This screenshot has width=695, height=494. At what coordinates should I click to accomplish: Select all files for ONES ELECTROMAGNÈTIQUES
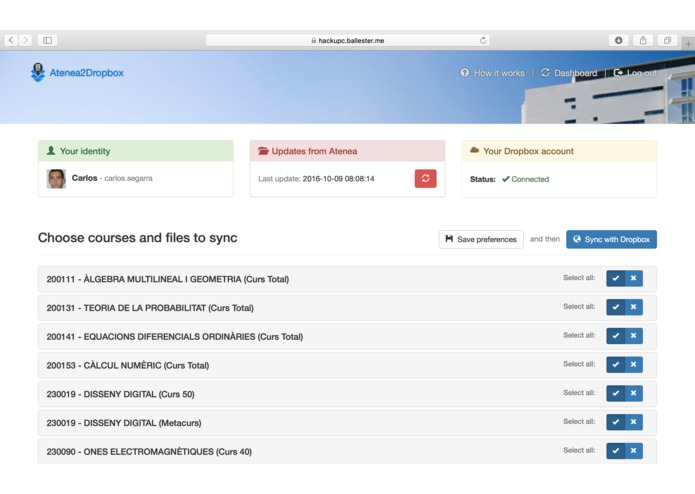(615, 451)
